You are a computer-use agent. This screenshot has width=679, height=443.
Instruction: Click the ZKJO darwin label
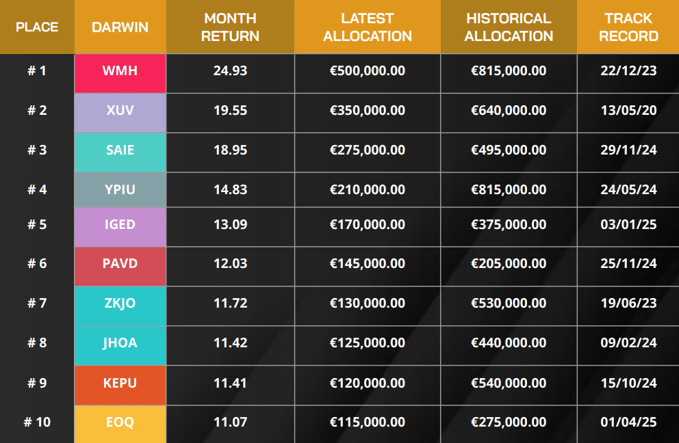[120, 304]
